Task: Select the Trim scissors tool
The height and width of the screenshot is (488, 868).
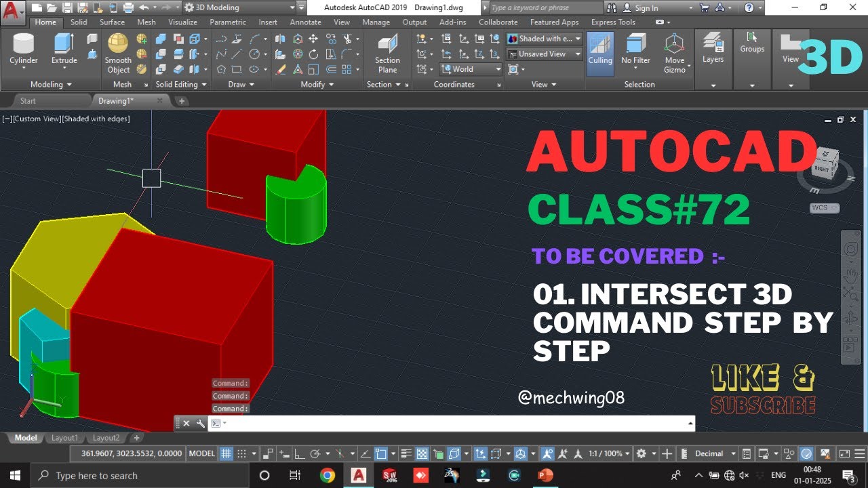Action: (x=348, y=39)
